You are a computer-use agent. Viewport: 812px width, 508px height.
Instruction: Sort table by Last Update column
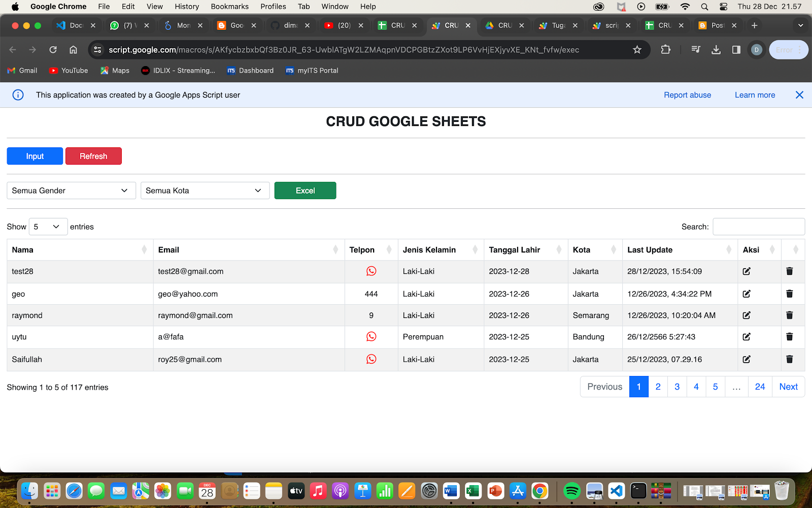(680, 250)
